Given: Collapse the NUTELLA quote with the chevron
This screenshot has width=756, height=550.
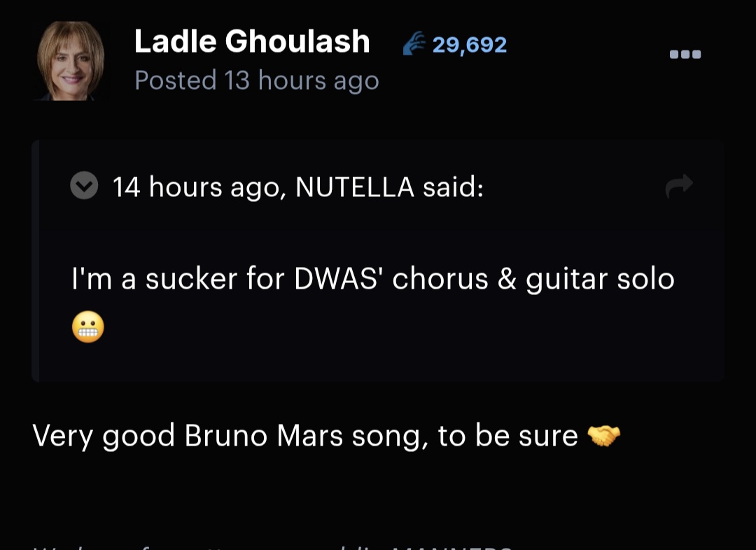Looking at the screenshot, I should (x=85, y=186).
